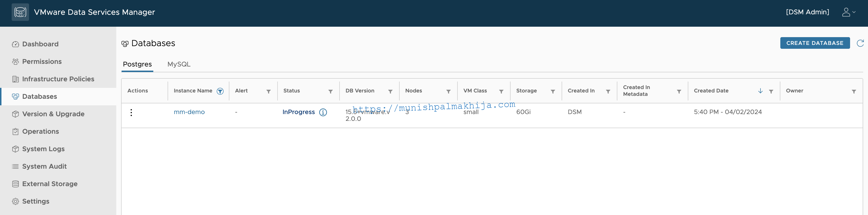Open the Instance Name column filter
Viewport: 868px width, 215px height.
pos(220,91)
